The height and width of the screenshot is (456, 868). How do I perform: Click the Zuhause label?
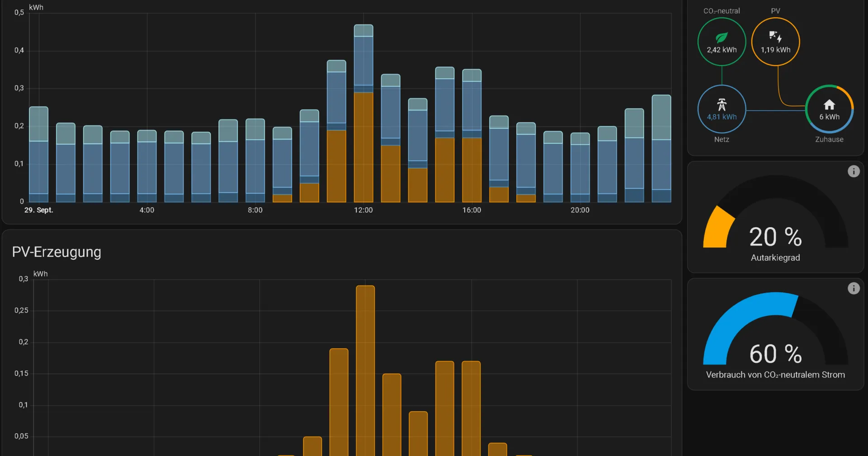click(829, 139)
